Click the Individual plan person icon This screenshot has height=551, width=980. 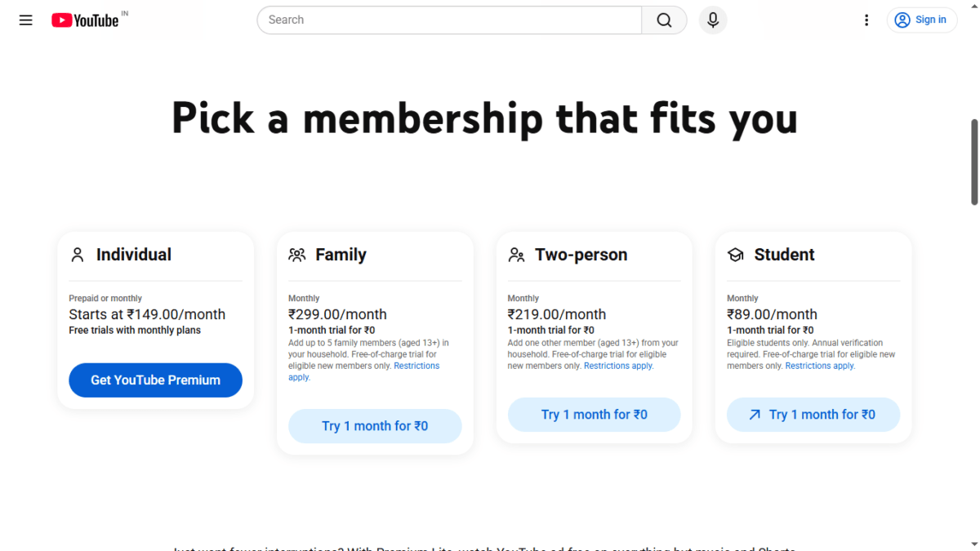[x=77, y=254]
